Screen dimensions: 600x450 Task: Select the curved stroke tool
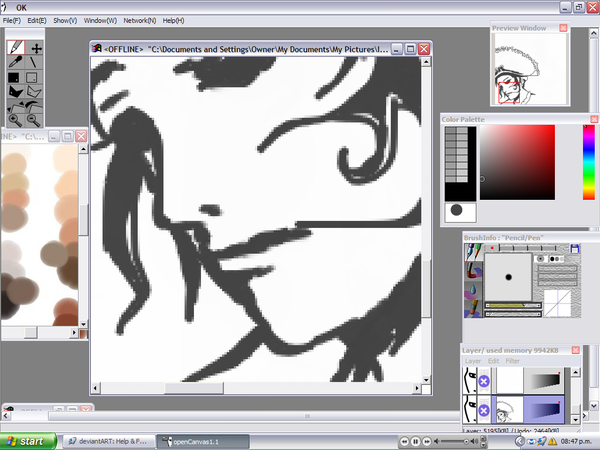tap(34, 106)
